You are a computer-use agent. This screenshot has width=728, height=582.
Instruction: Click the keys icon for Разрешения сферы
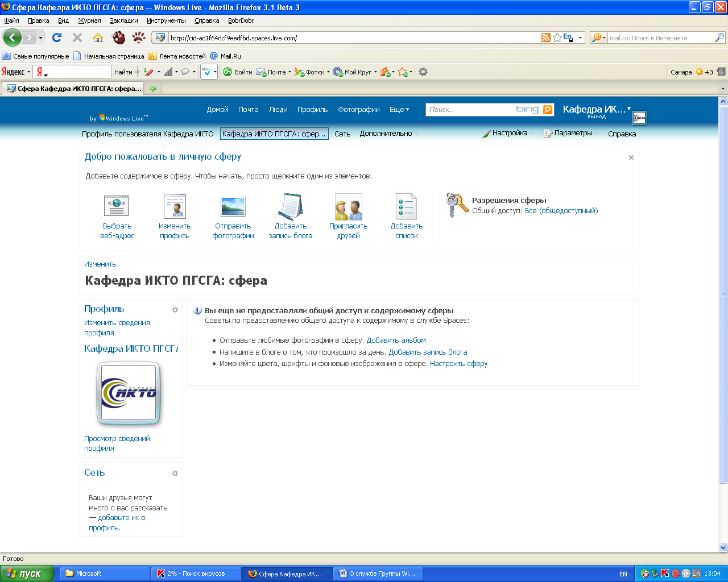pyautogui.click(x=457, y=205)
